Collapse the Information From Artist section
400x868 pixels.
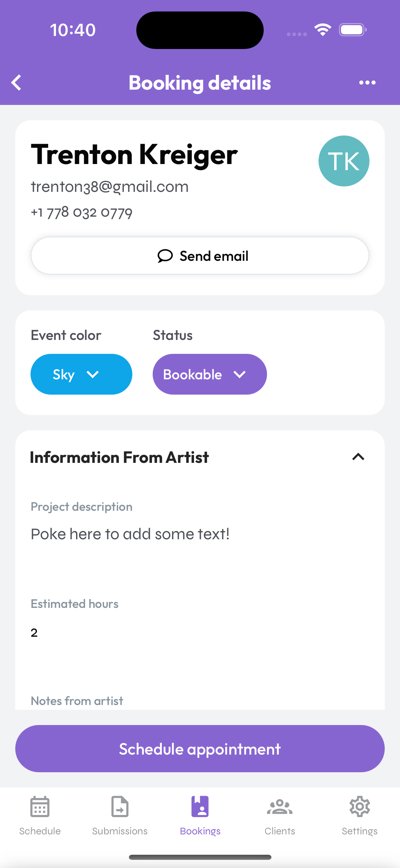click(x=358, y=457)
